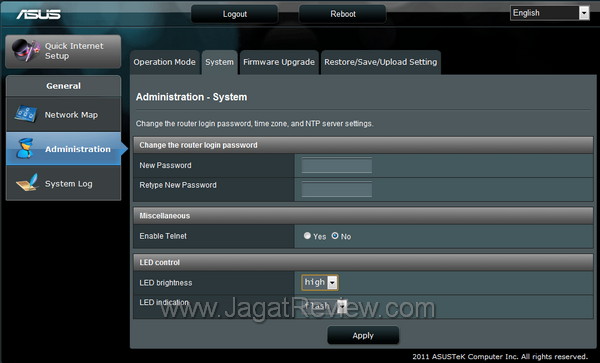Click the Apply button
Image resolution: width=600 pixels, height=363 pixels.
coord(363,335)
